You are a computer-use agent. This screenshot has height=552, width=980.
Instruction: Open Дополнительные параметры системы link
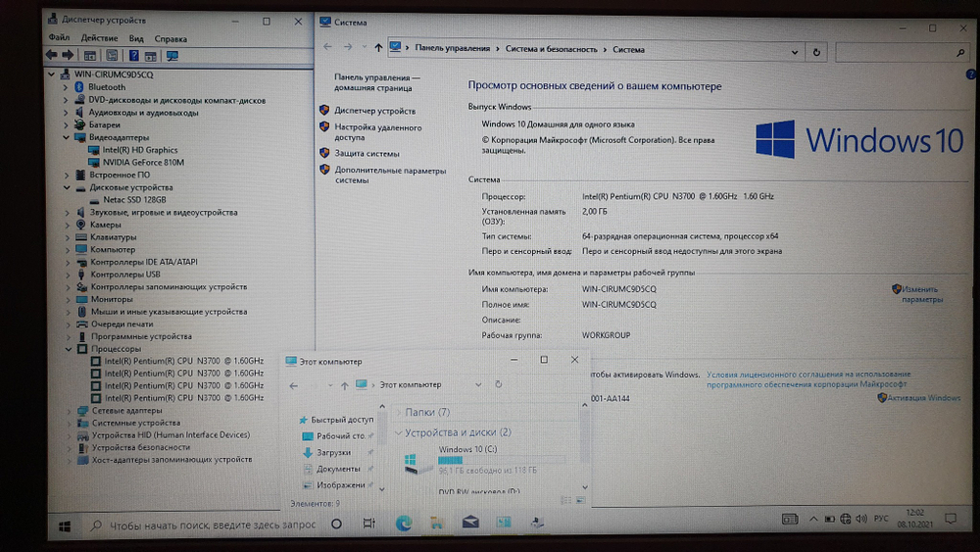[x=390, y=176]
